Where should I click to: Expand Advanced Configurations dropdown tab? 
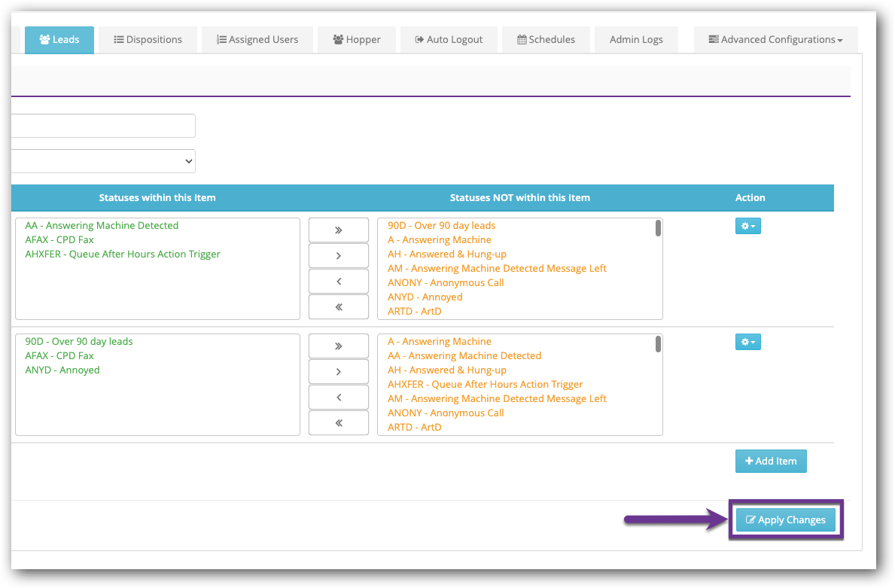[775, 40]
